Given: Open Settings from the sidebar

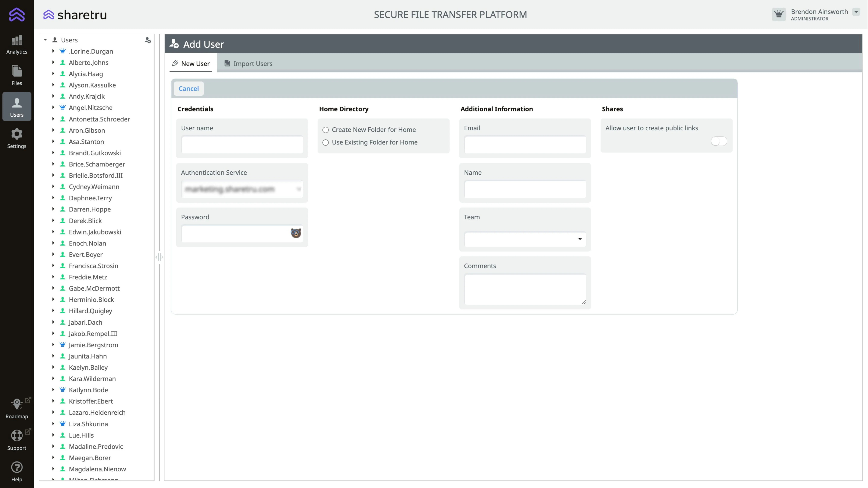Looking at the screenshot, I should click(17, 138).
